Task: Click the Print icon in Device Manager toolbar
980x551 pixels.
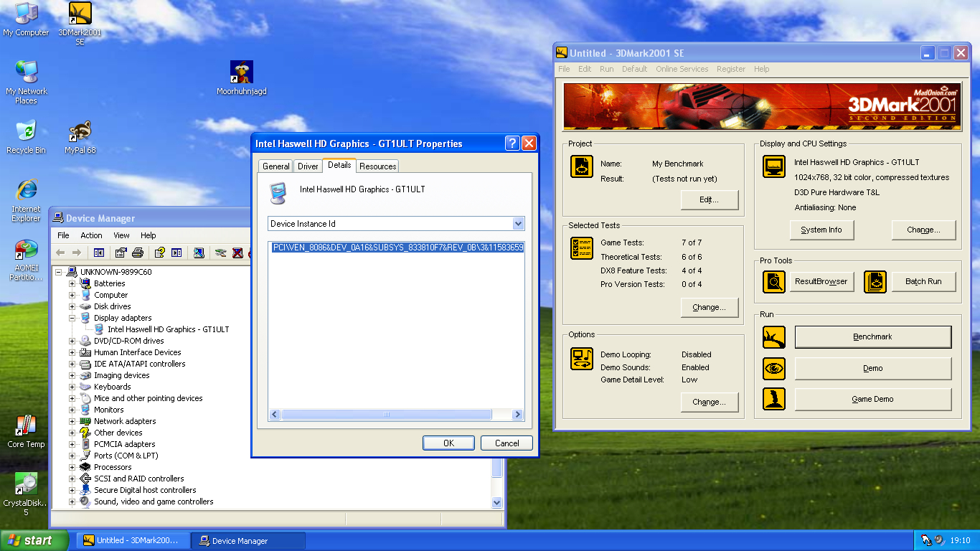Action: (x=138, y=253)
